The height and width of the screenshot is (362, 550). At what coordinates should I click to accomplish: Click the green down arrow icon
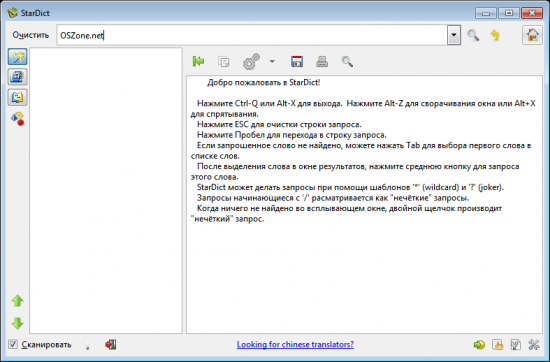coord(18,323)
